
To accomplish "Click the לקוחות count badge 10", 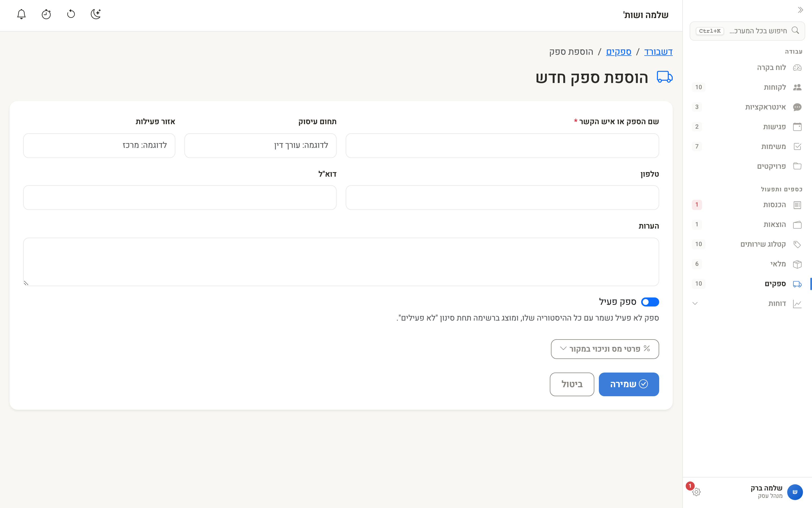I will tap(699, 87).
